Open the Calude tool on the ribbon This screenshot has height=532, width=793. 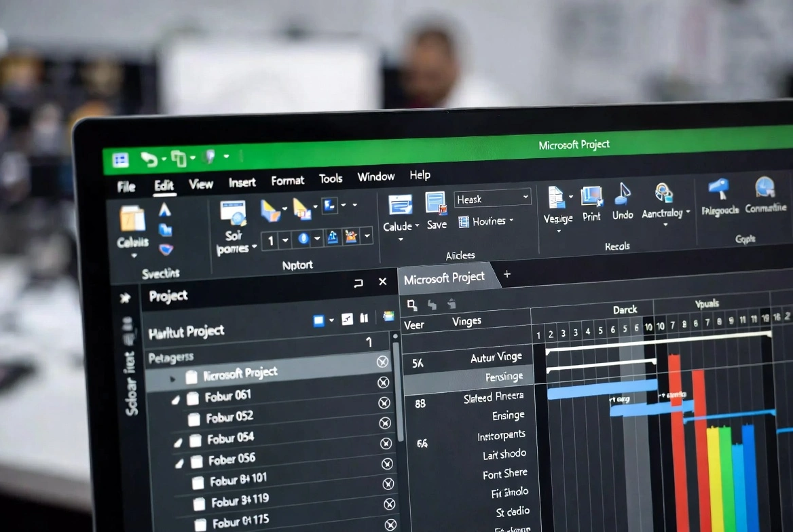pyautogui.click(x=399, y=210)
